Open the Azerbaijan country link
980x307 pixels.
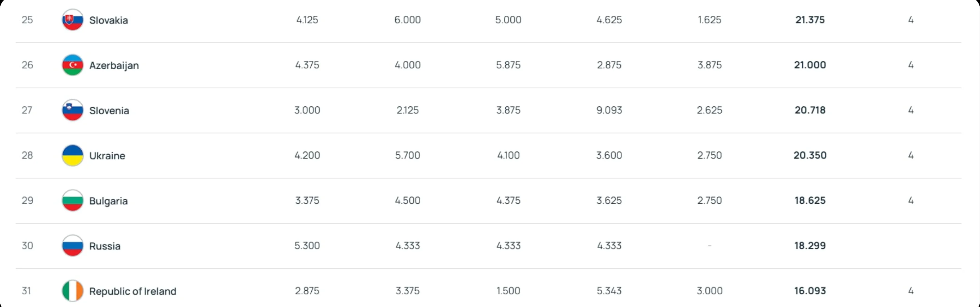(114, 65)
